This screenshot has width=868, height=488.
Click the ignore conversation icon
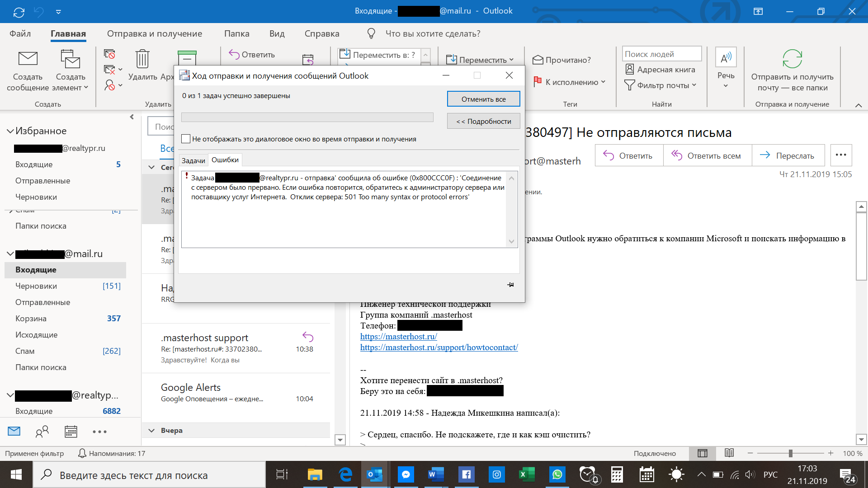click(109, 54)
